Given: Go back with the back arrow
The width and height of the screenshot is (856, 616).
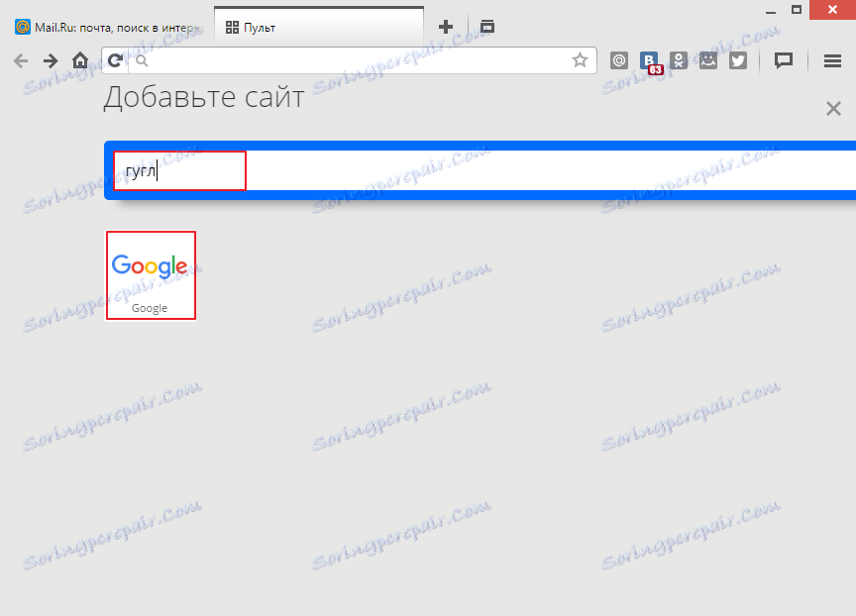Looking at the screenshot, I should pyautogui.click(x=21, y=60).
